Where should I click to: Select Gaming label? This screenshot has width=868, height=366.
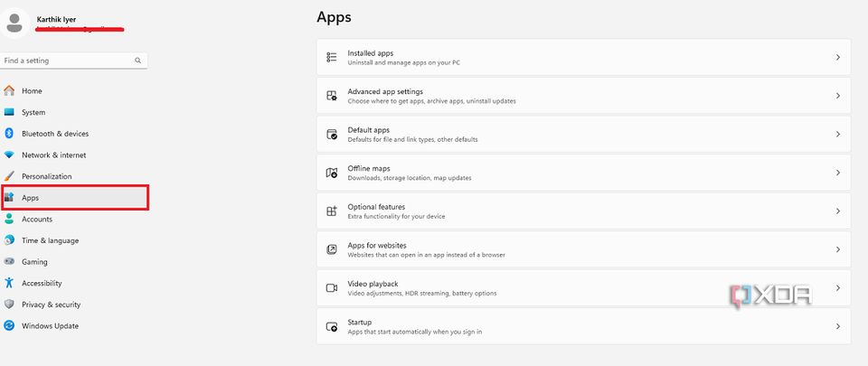point(34,261)
